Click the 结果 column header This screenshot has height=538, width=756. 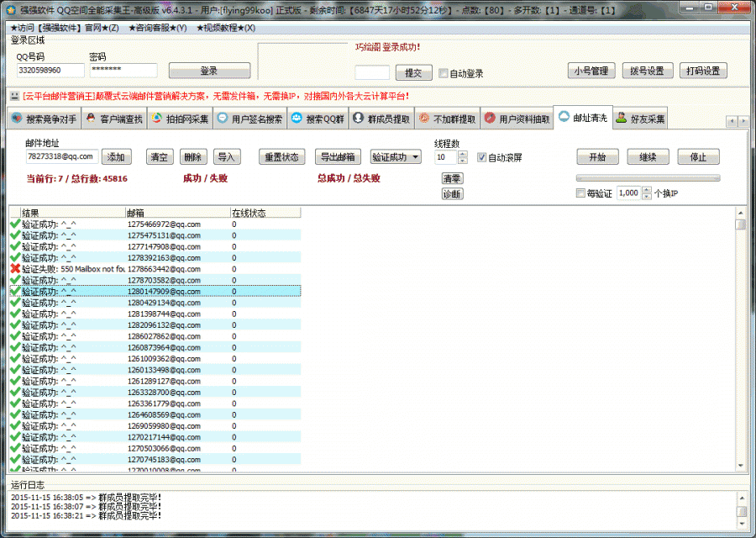point(73,213)
